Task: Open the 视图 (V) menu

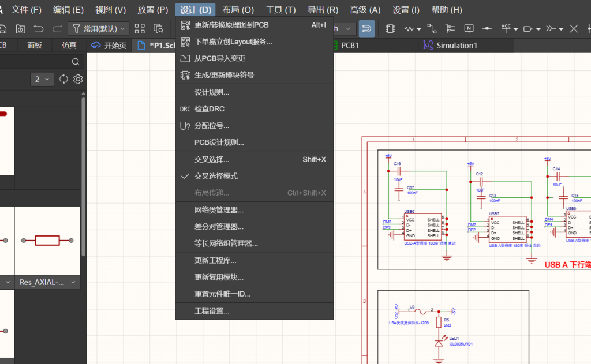Action: point(110,10)
